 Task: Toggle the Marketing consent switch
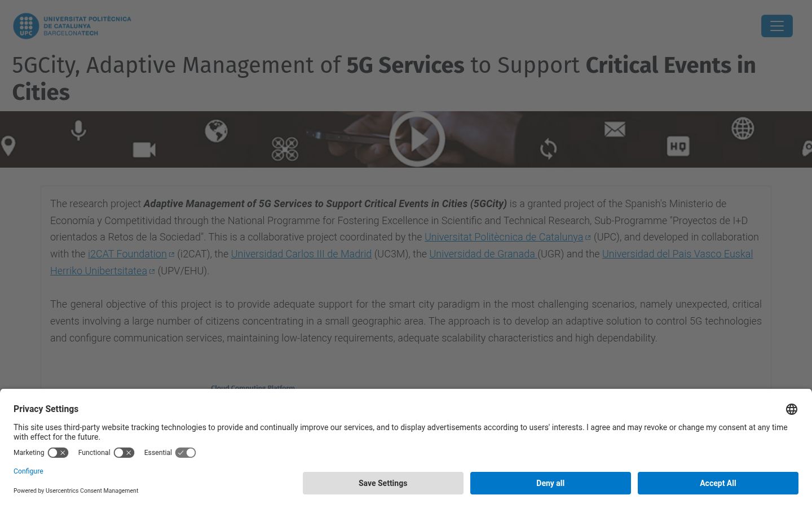(58, 453)
